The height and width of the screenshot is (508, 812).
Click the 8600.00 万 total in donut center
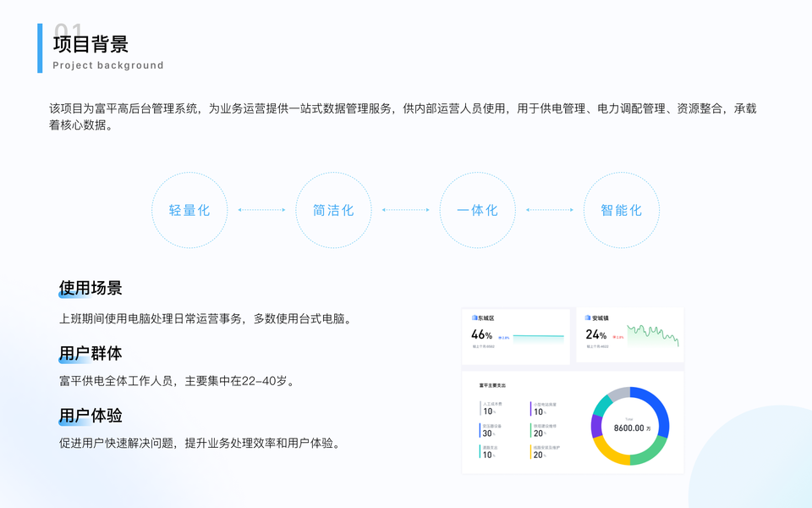pyautogui.click(x=633, y=428)
